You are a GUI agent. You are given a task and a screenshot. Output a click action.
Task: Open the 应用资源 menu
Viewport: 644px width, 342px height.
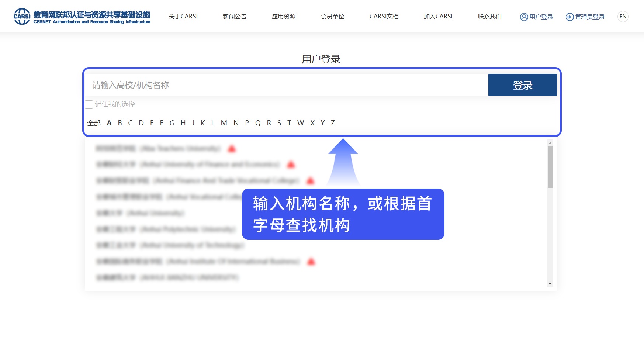[x=283, y=16]
